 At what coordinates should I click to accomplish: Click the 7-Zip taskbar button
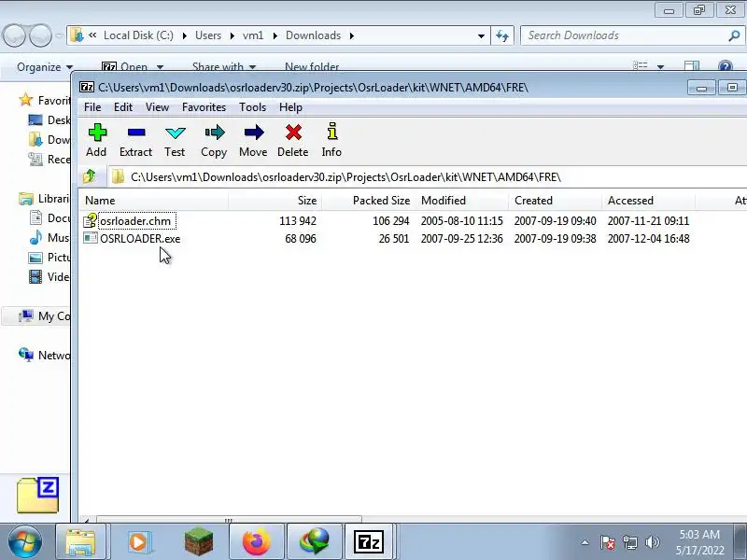coord(369,542)
